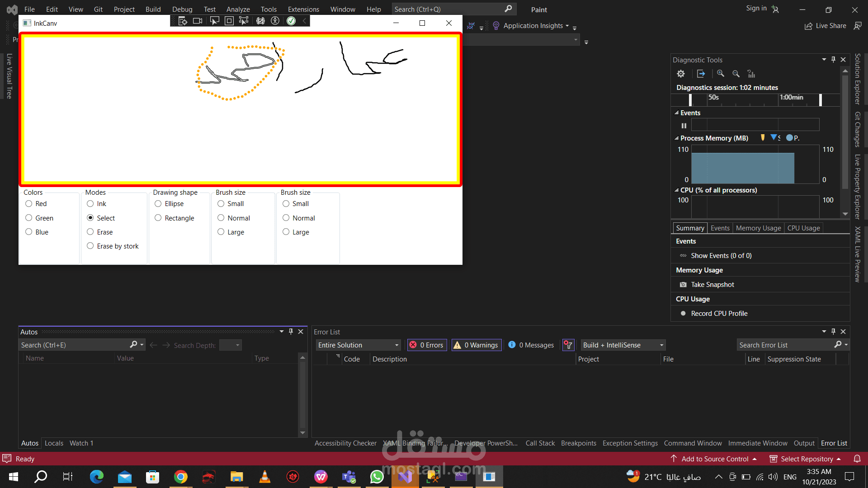Viewport: 868px width, 488px height.
Task: Pause the Events track
Action: [684, 126]
